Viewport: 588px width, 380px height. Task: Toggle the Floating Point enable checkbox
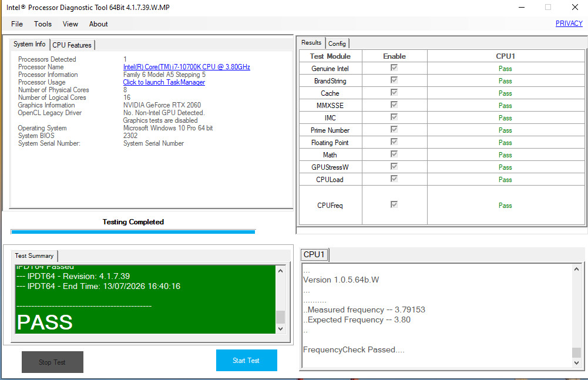point(394,142)
